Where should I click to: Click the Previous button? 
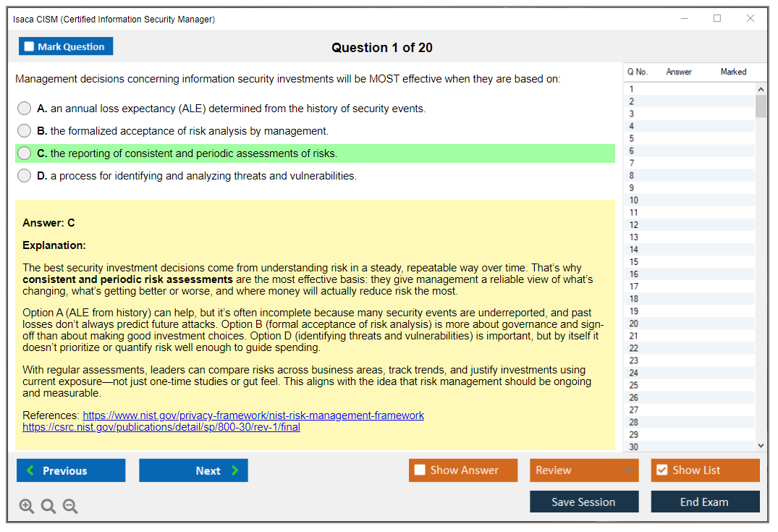pos(70,470)
